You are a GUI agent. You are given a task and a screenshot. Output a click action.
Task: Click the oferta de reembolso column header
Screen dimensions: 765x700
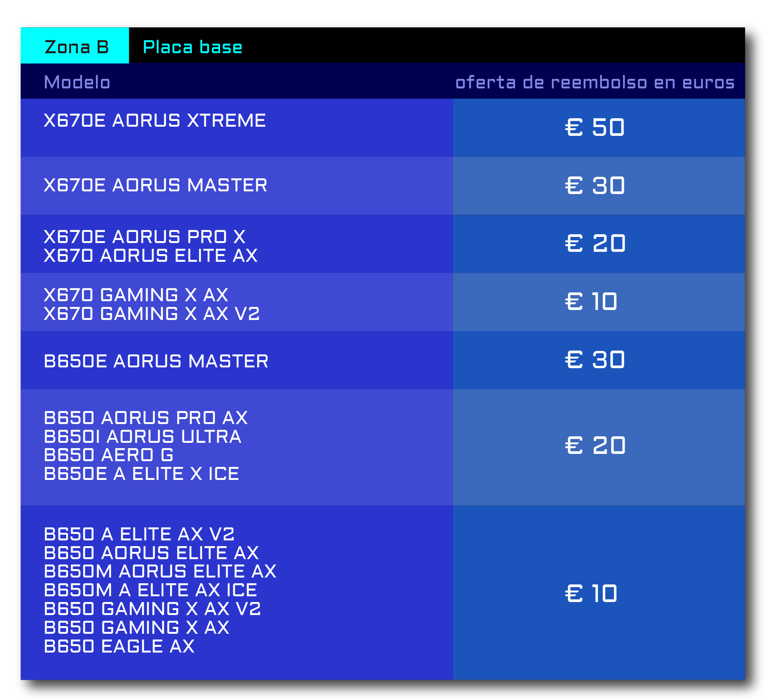point(595,83)
